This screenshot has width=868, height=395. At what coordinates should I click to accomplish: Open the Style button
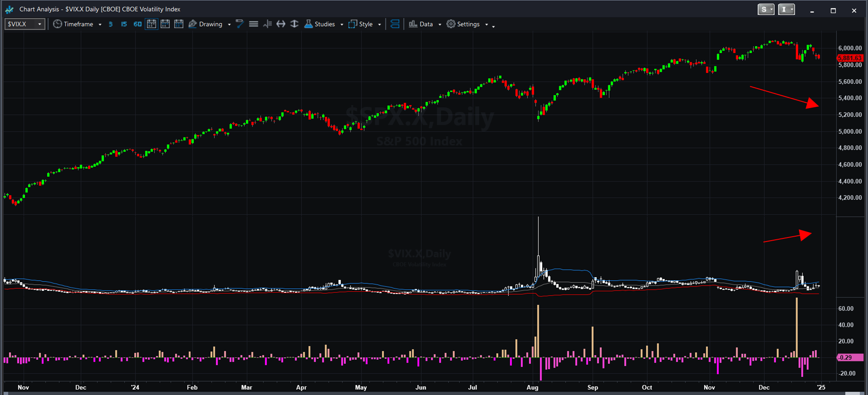click(361, 24)
